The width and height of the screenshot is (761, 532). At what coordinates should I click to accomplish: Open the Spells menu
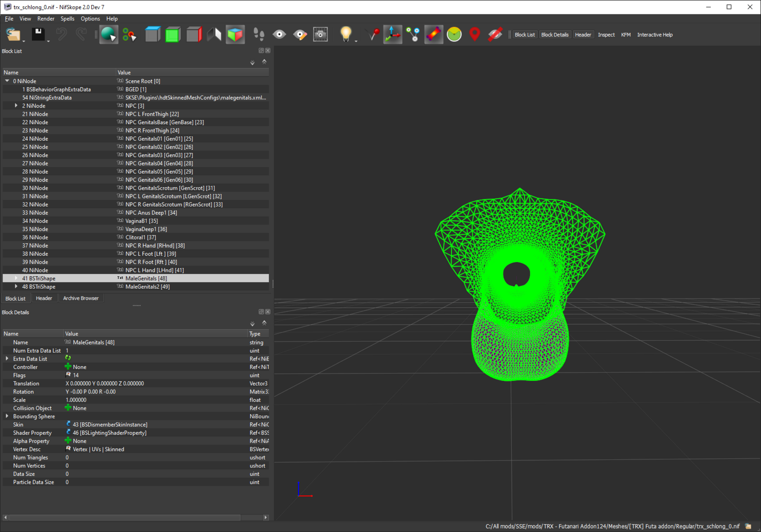pyautogui.click(x=67, y=19)
